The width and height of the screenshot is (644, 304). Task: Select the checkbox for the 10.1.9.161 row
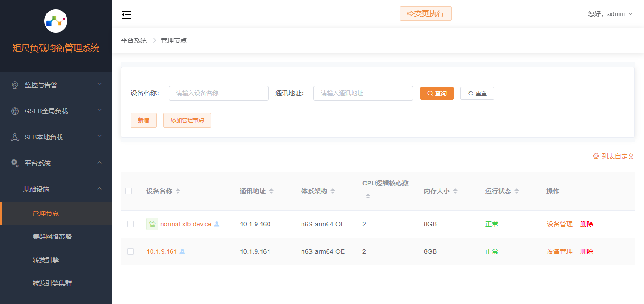(131, 251)
